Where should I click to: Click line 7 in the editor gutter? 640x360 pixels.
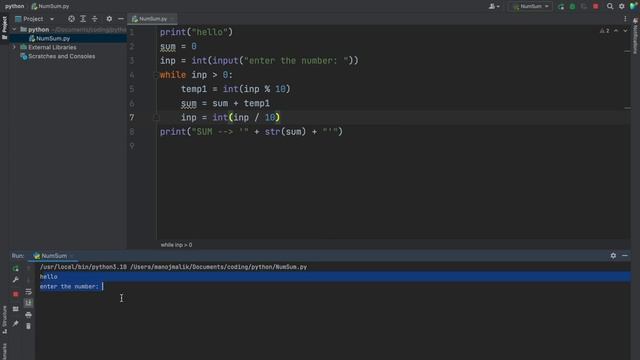click(132, 118)
